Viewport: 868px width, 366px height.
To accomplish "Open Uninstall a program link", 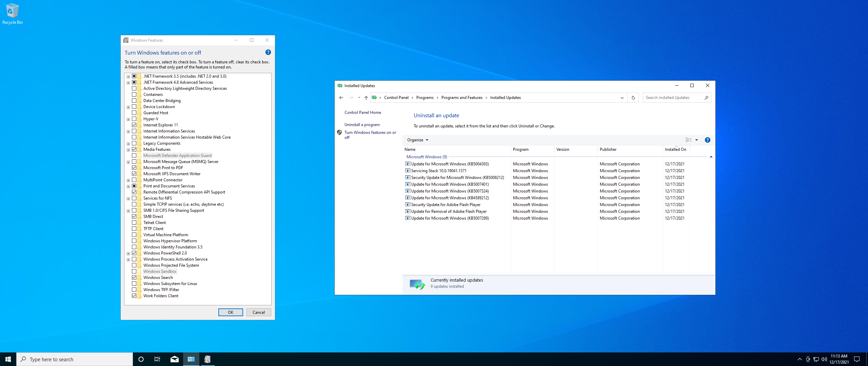I will (362, 125).
